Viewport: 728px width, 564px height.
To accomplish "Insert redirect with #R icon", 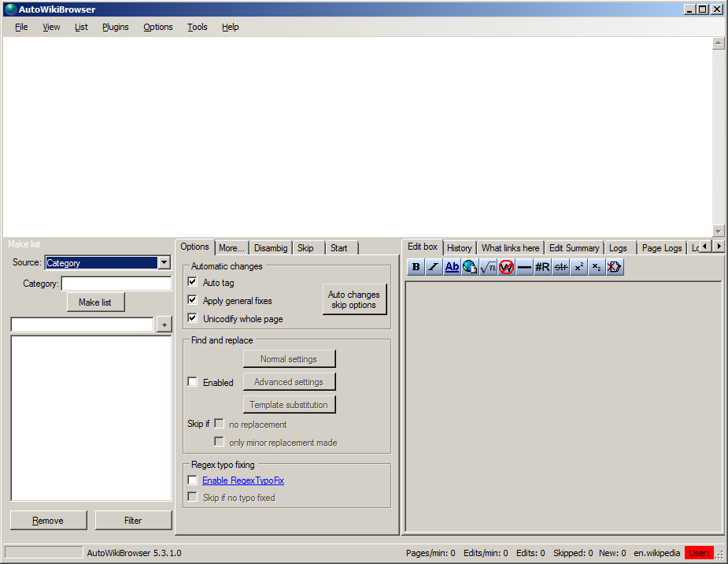I will coord(542,267).
